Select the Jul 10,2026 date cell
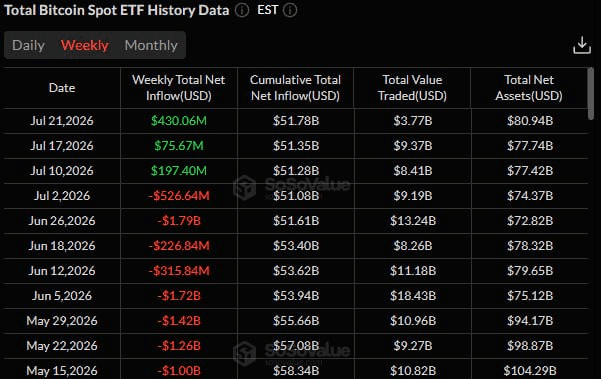 (x=62, y=171)
